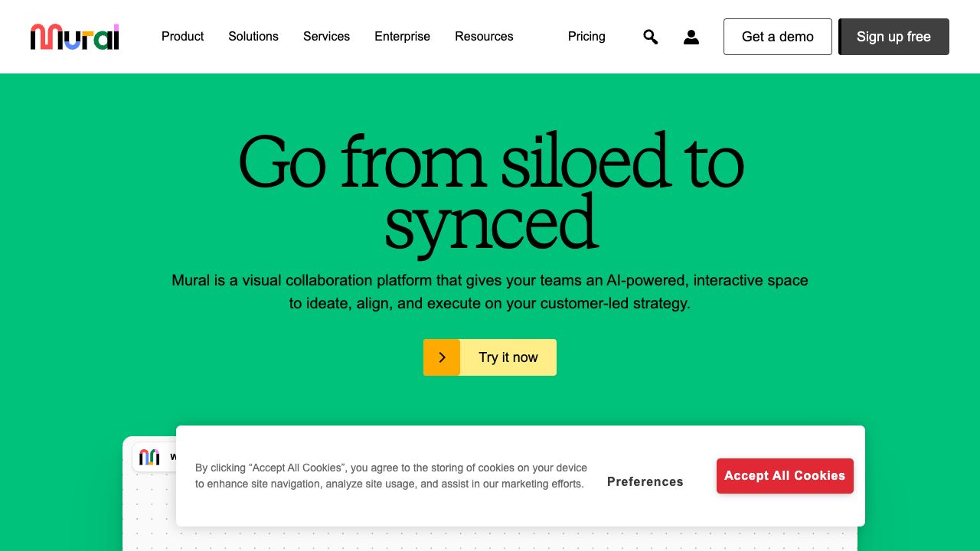Click the small Mural icon in canvas preview
Viewport: 980px width, 551px height.
149,457
